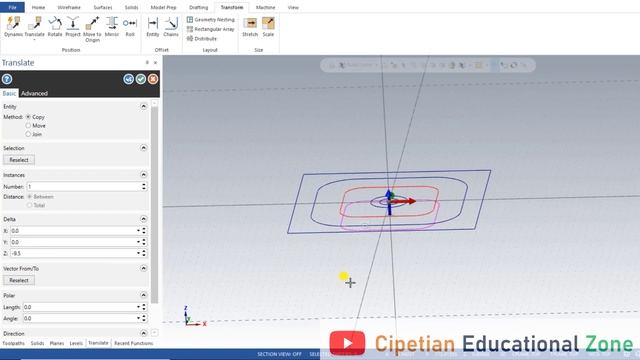
Task: Select Between distance option
Action: [29, 196]
